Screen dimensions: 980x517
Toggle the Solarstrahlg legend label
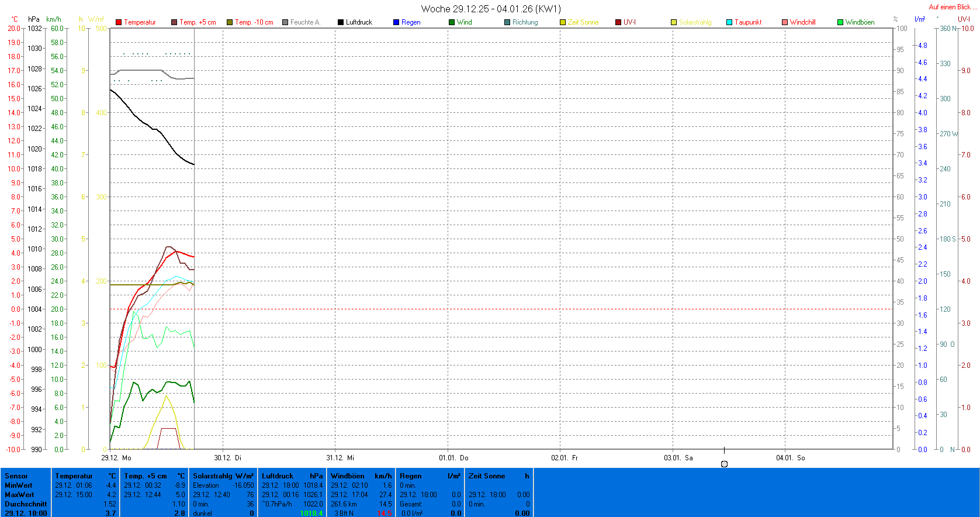tap(695, 22)
